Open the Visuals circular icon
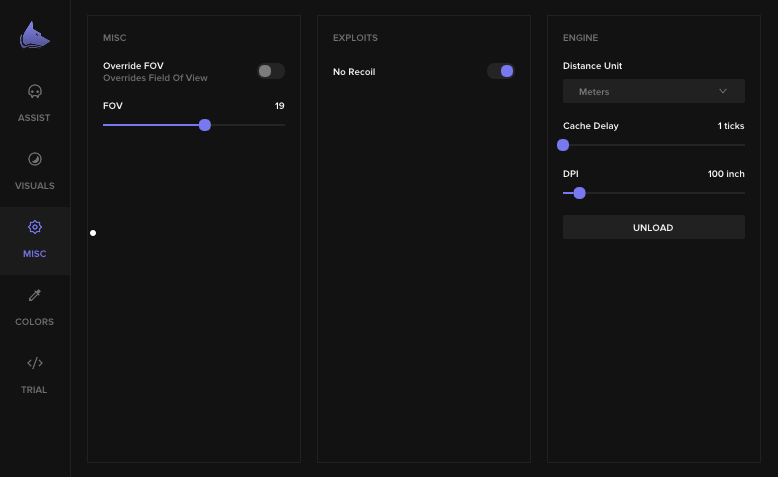 [x=35, y=159]
